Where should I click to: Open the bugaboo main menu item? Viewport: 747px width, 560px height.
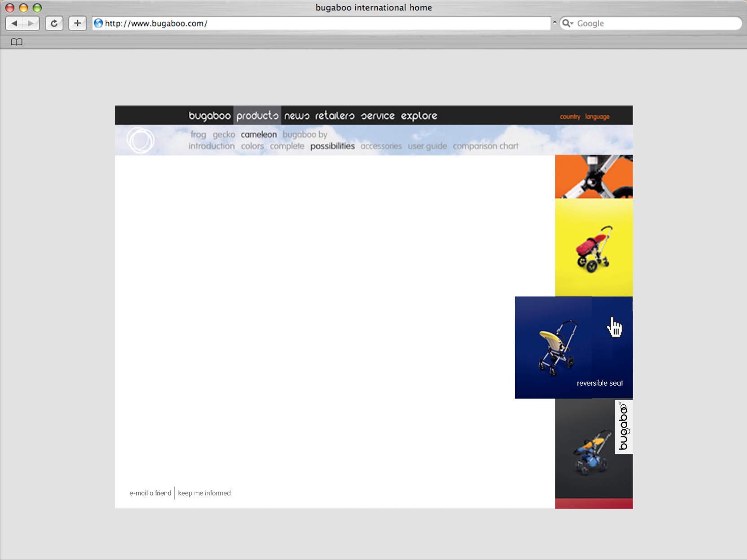209,116
